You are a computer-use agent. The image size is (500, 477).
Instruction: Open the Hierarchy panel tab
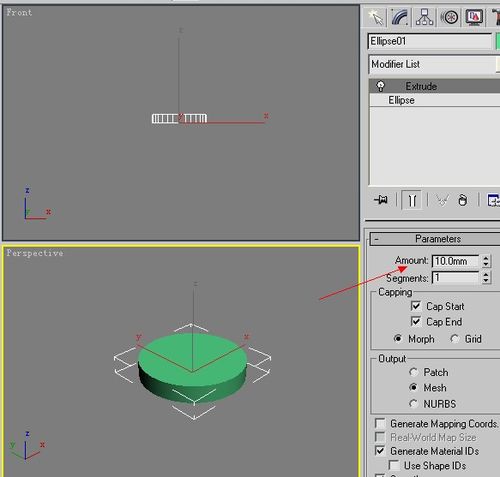tap(424, 17)
